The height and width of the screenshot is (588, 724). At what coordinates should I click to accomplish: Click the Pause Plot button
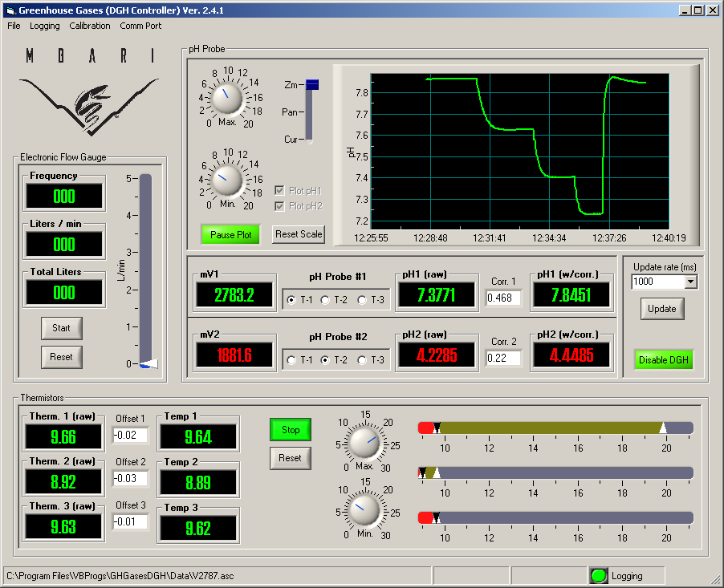230,234
